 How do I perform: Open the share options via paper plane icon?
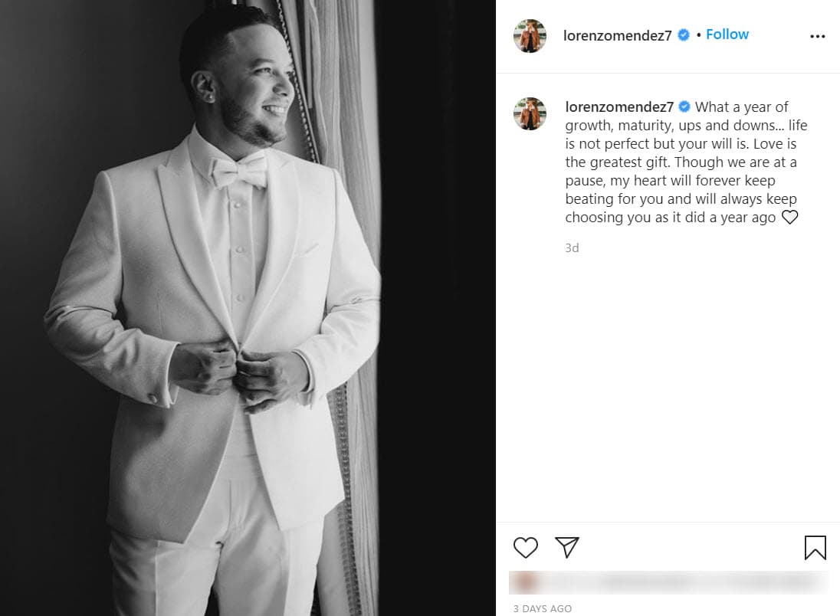pyautogui.click(x=568, y=548)
